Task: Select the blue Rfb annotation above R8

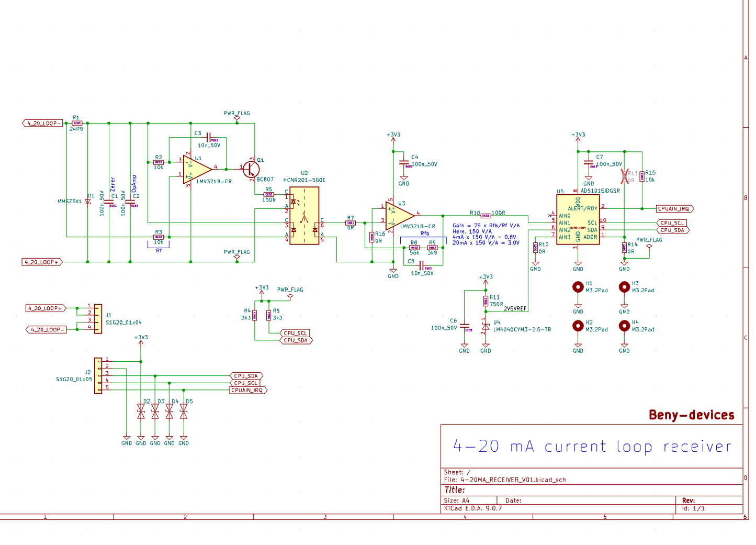Action: [425, 234]
